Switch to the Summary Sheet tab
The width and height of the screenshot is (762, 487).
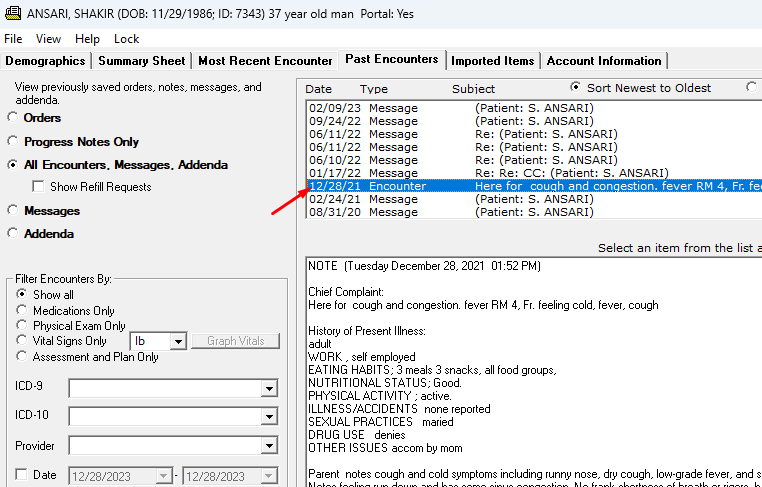(141, 61)
